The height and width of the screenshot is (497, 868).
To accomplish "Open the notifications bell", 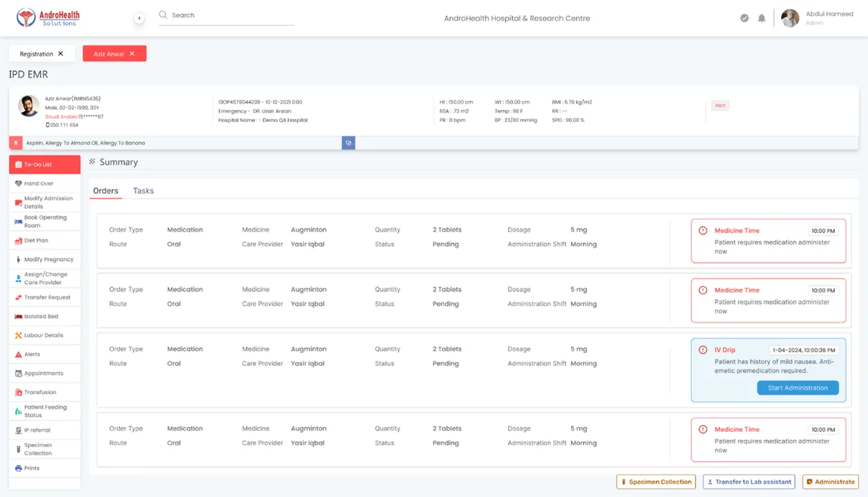I will pyautogui.click(x=762, y=18).
